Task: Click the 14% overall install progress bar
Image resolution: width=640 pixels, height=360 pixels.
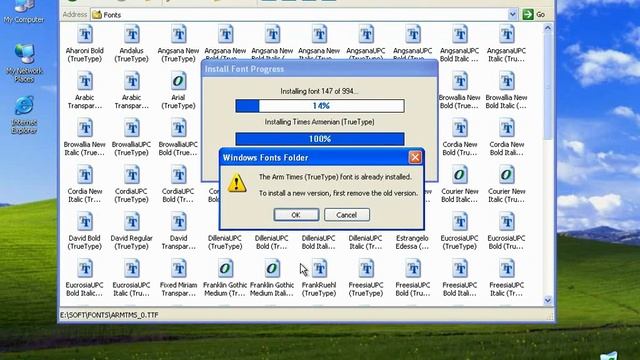Action: [x=320, y=106]
